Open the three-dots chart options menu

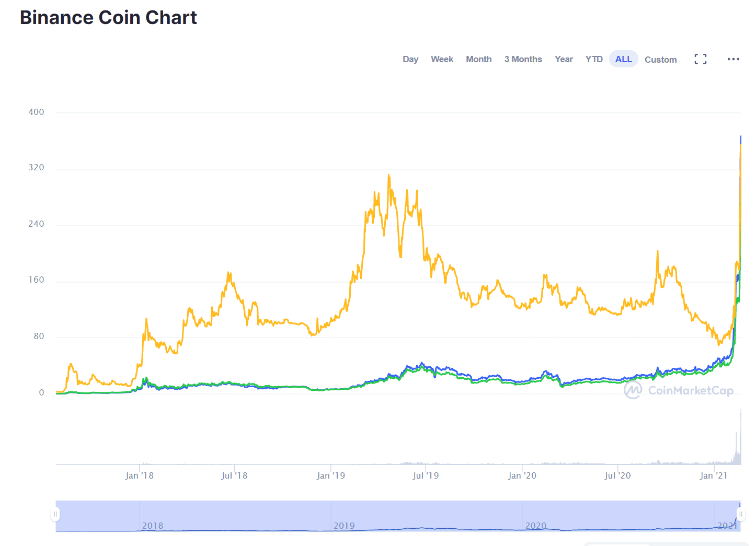734,59
